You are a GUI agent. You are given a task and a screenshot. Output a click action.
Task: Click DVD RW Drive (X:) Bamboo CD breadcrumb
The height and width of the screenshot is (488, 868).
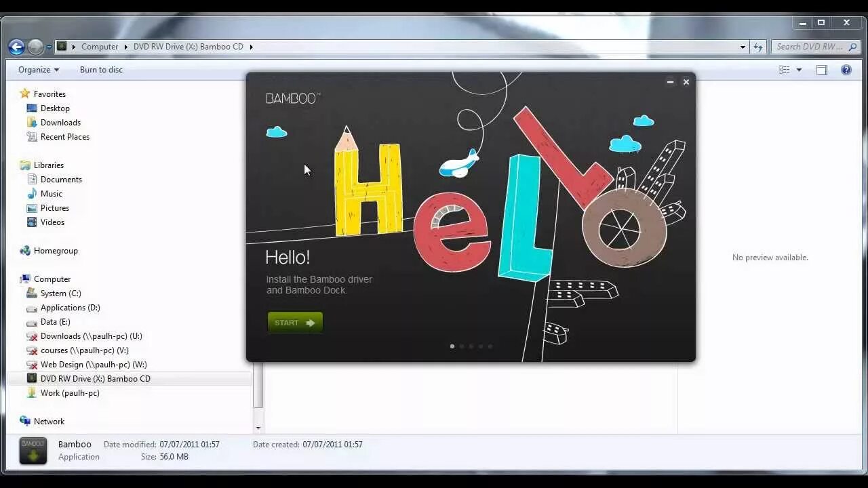point(188,47)
